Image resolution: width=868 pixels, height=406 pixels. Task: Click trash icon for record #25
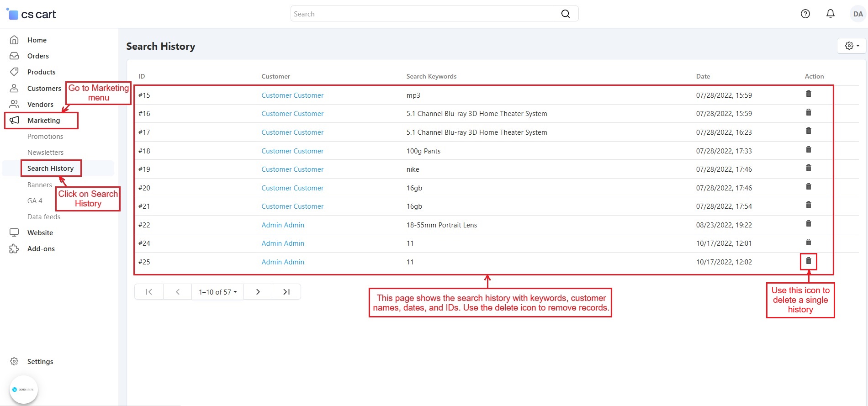click(x=808, y=261)
